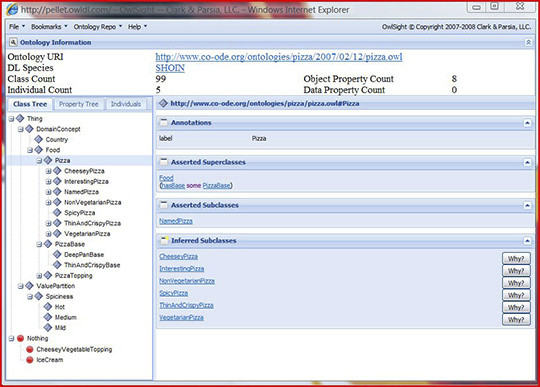Click the diamond icon beside Food
The width and height of the screenshot is (540, 387).
pyautogui.click(x=39, y=150)
